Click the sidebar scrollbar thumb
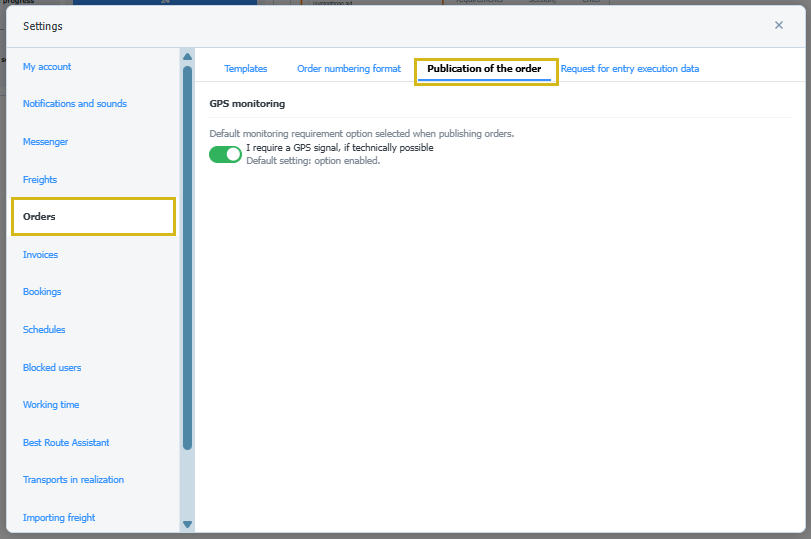 pos(187,255)
